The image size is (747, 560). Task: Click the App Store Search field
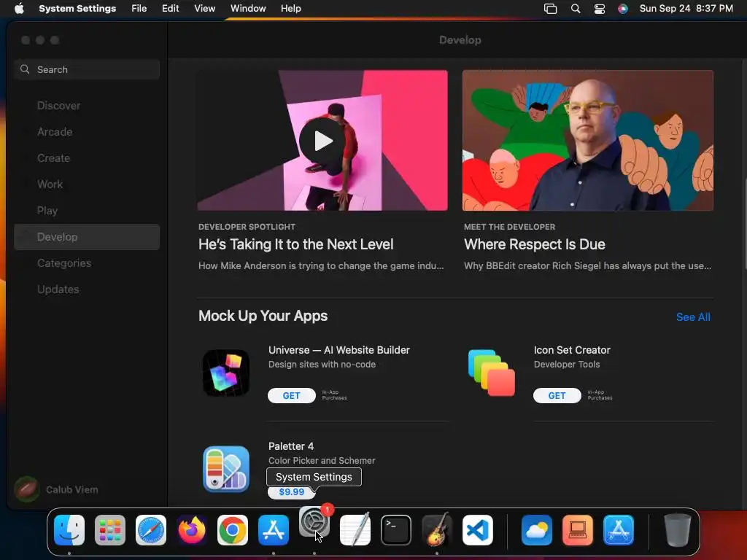coord(87,69)
